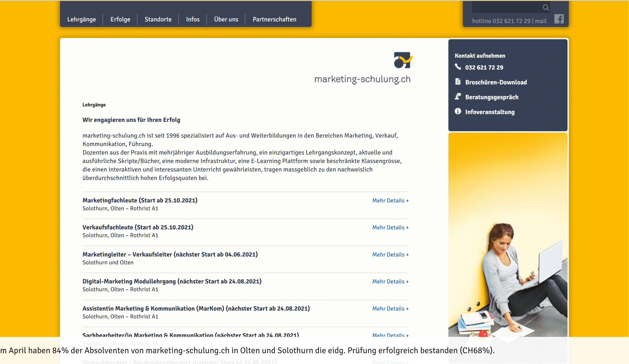This screenshot has height=364, width=629.
Task: Click the phone icon next to 032 621 72 29
Action: coord(458,67)
